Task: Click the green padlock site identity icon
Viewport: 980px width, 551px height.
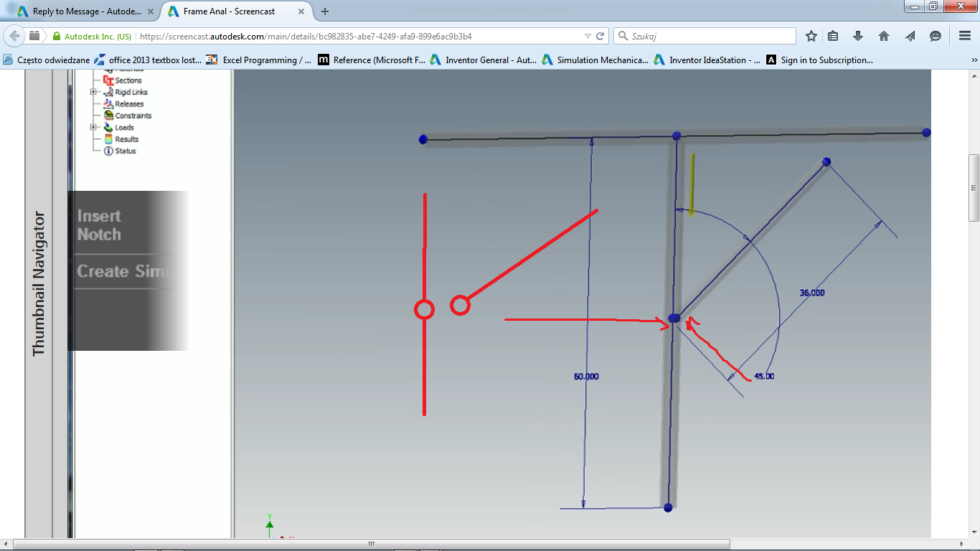Action: [x=56, y=36]
